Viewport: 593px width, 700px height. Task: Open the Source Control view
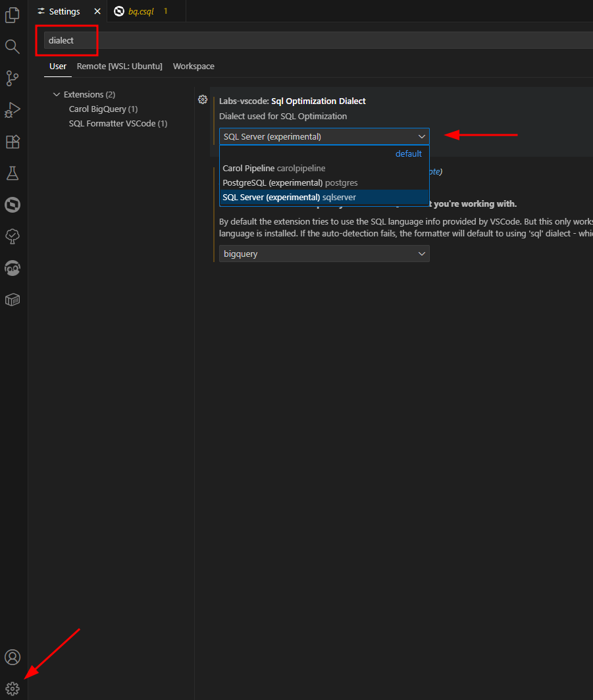pos(13,78)
